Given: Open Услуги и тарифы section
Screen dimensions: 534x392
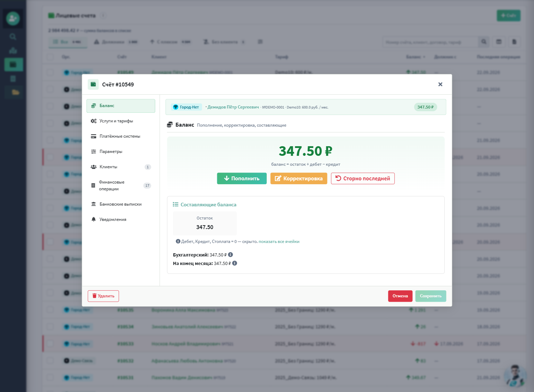Looking at the screenshot, I should (121, 121).
